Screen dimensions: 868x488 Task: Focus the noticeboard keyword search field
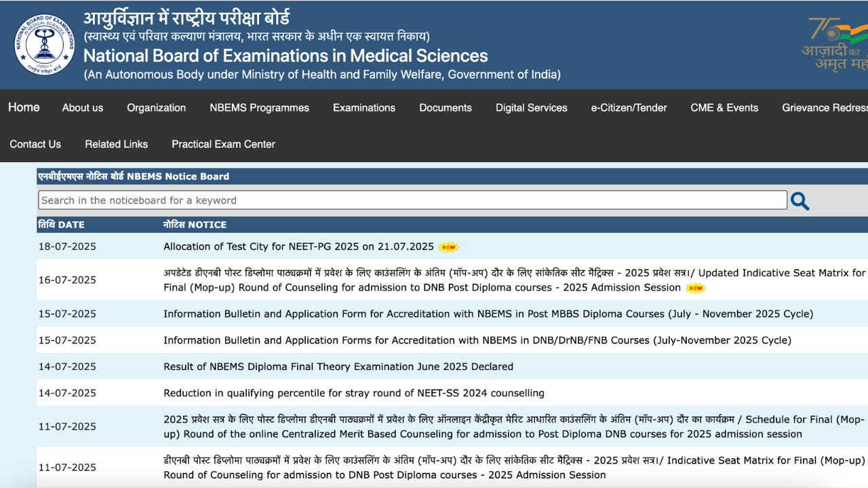click(x=412, y=200)
